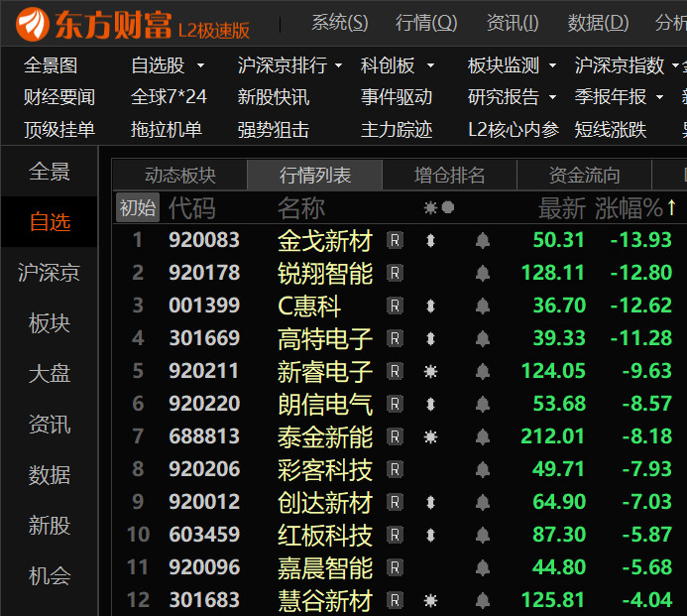
Task: Open the 行情(Q) menu
Action: (426, 23)
